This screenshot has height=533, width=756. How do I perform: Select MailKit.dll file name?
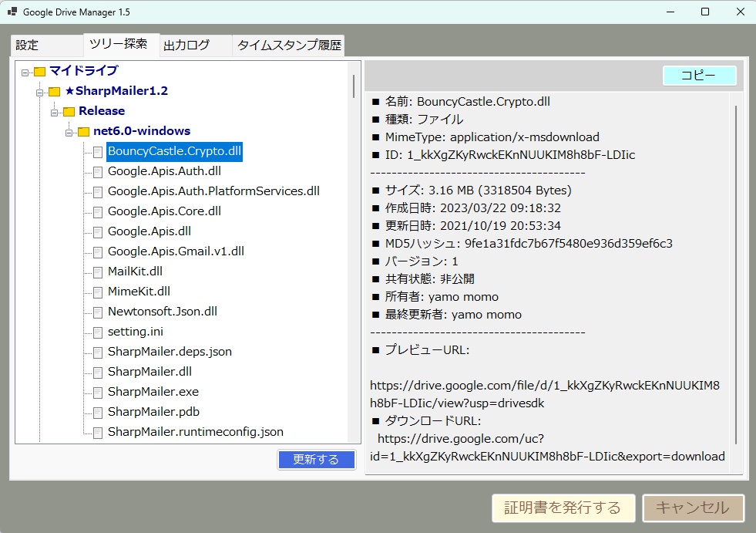click(x=135, y=272)
